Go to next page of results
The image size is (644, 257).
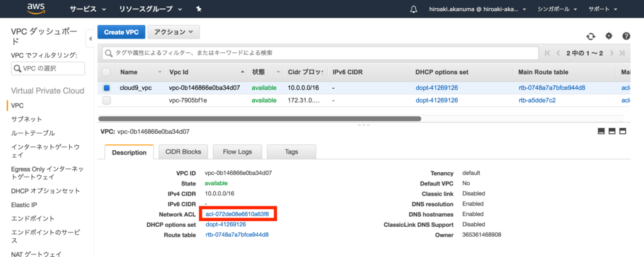(611, 53)
